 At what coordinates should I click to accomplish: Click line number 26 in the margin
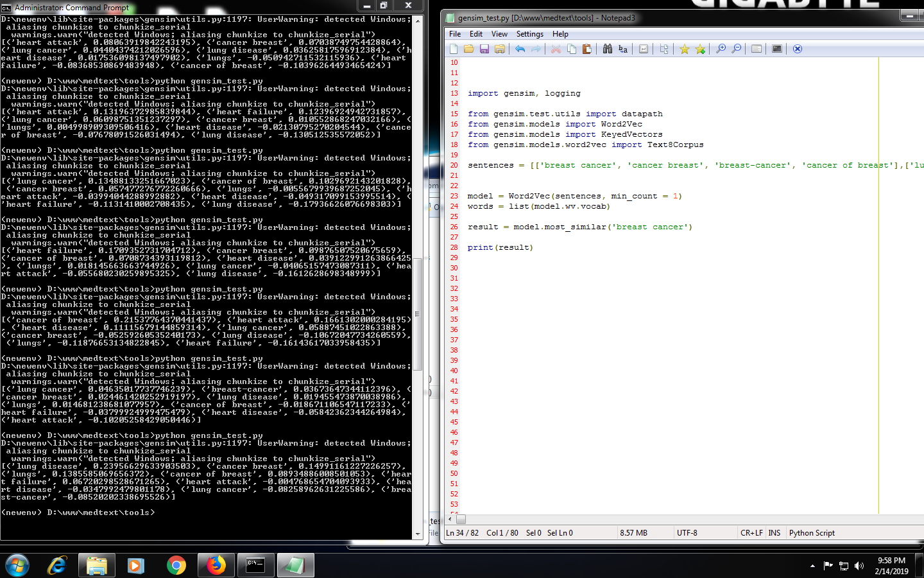[454, 227]
